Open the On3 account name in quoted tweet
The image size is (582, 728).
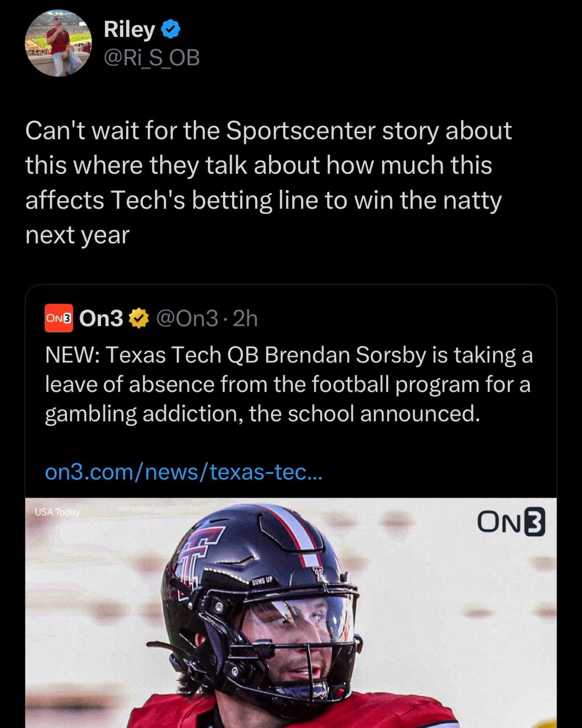101,318
